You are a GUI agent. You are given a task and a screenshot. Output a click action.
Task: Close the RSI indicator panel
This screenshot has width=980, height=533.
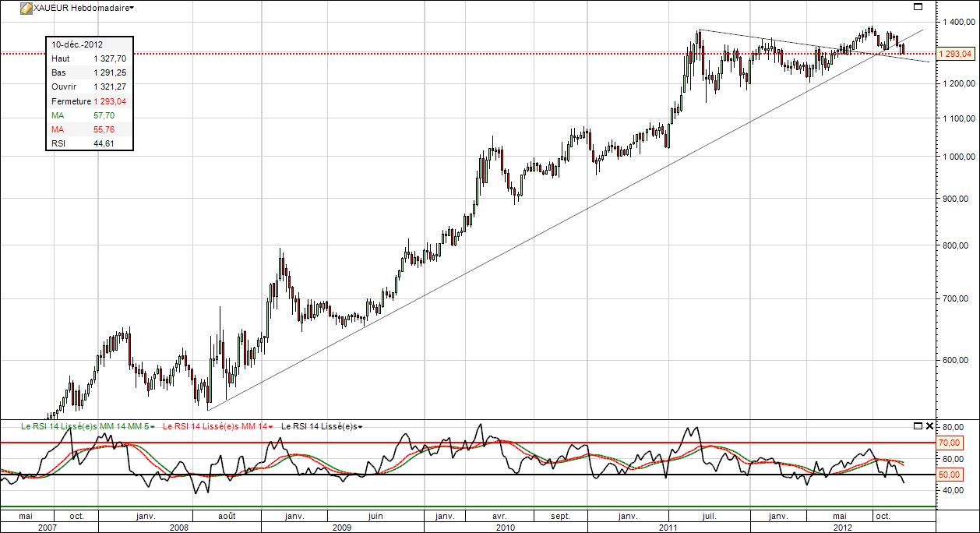pyautogui.click(x=929, y=426)
